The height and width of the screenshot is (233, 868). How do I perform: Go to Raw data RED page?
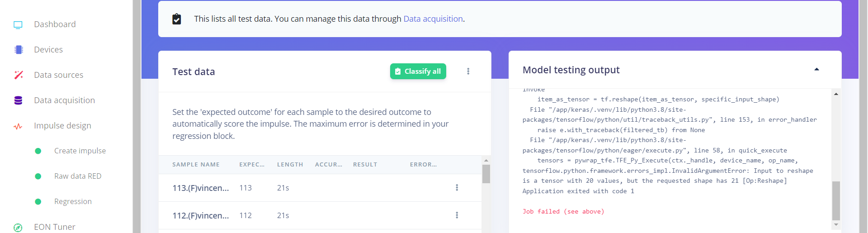click(78, 176)
